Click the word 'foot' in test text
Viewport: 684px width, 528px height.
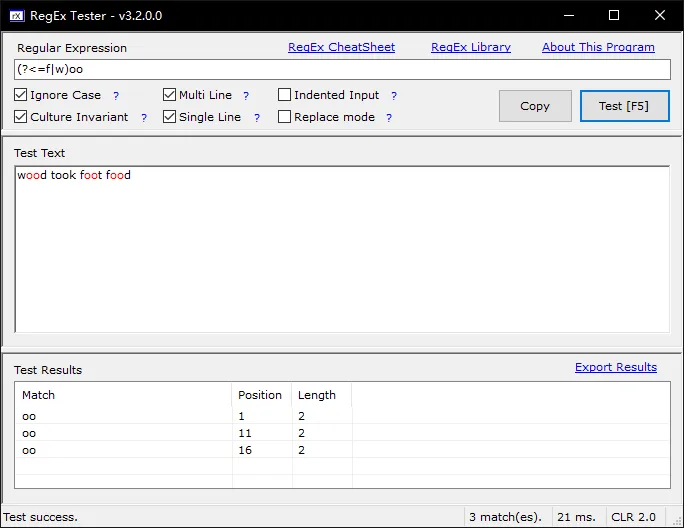tap(91, 175)
